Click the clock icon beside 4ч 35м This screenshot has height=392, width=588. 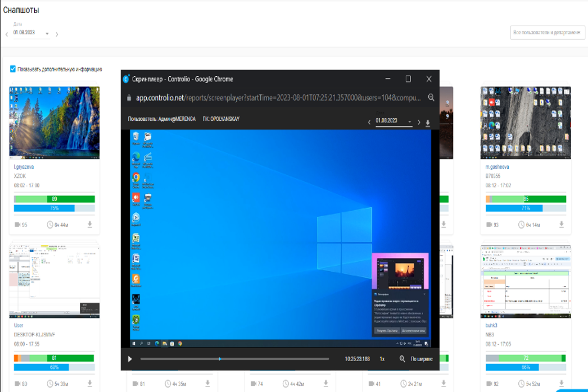coord(168,384)
